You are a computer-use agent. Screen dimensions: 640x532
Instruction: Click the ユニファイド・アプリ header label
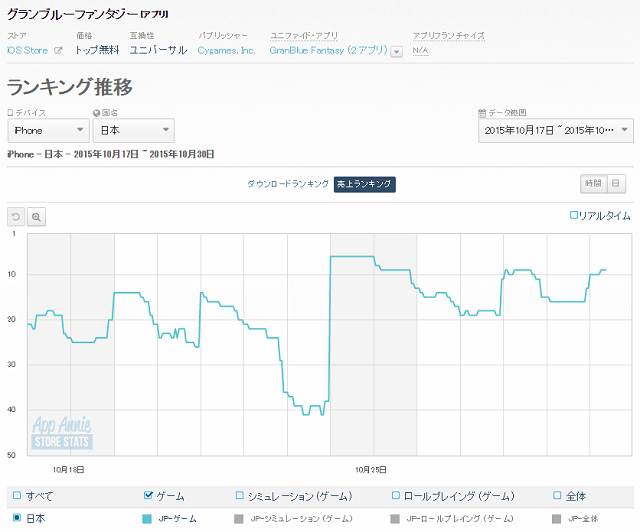304,36
